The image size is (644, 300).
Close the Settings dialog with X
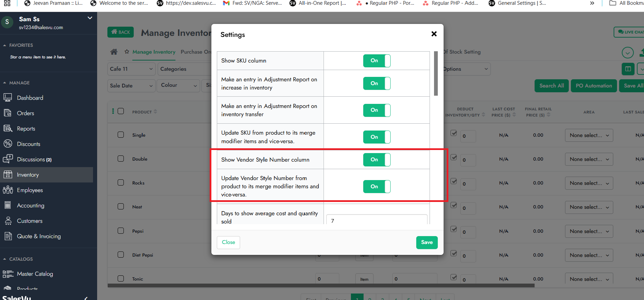click(x=434, y=34)
